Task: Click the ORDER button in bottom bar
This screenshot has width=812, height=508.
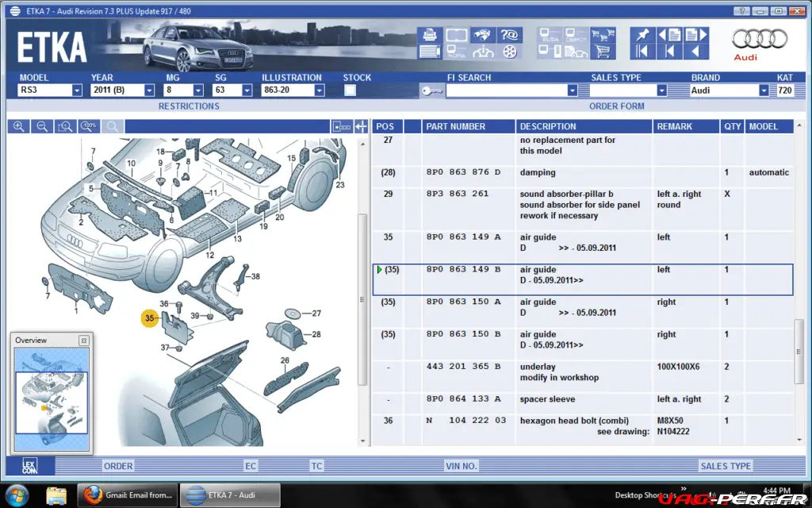Action: pyautogui.click(x=118, y=466)
